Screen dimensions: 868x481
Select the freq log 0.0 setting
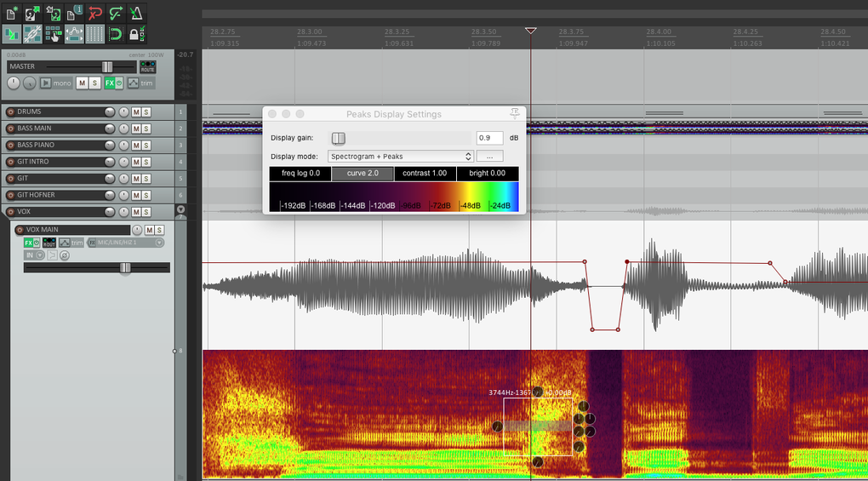pos(300,174)
